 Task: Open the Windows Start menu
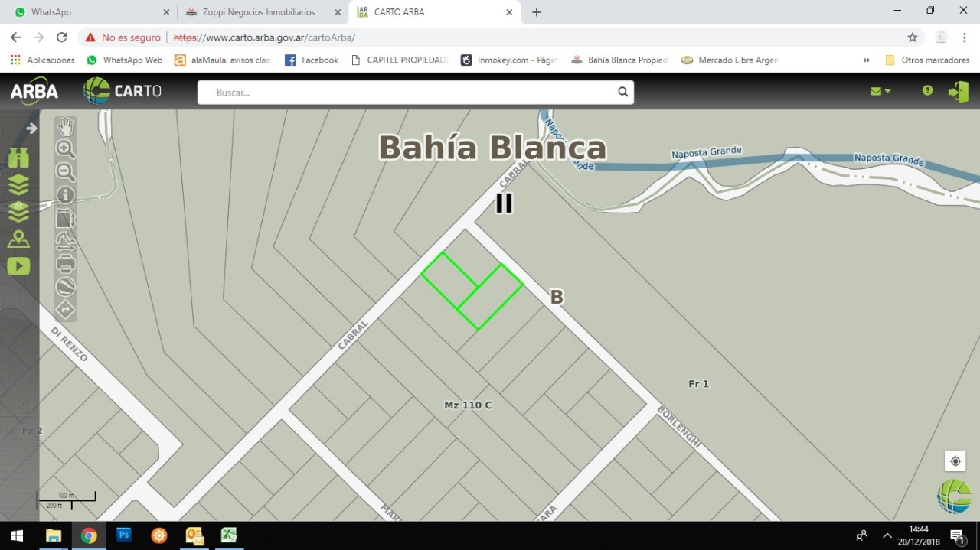coord(17,535)
